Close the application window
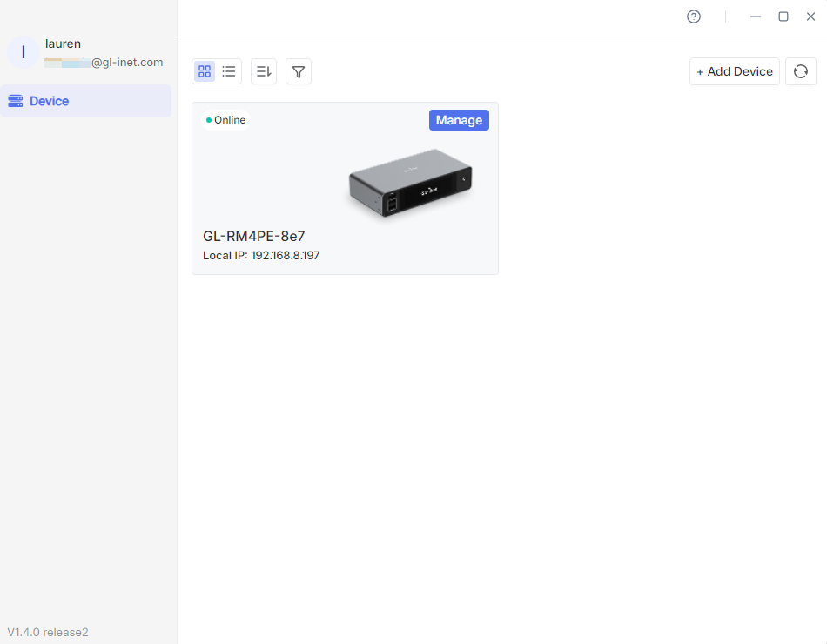 pyautogui.click(x=811, y=17)
